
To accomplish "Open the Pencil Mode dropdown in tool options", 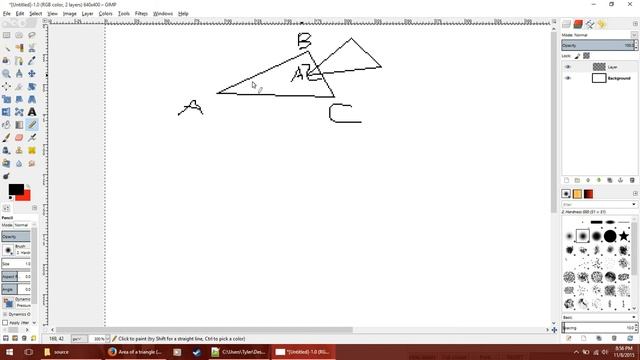I will click(22, 225).
